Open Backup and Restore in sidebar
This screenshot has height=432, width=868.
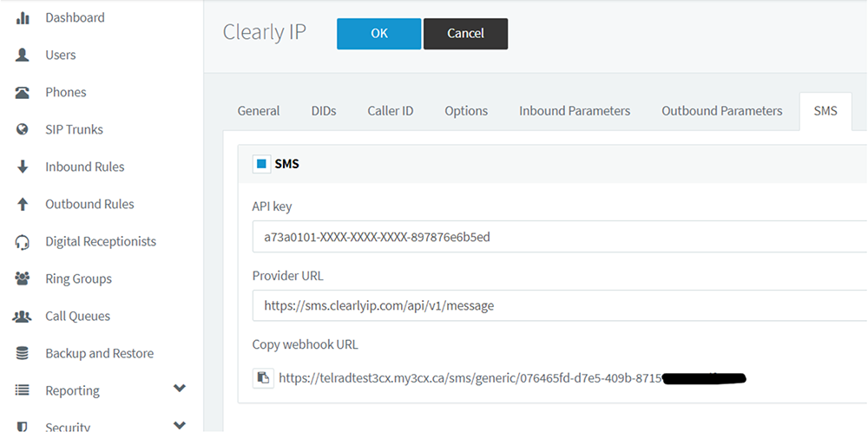[x=100, y=353]
